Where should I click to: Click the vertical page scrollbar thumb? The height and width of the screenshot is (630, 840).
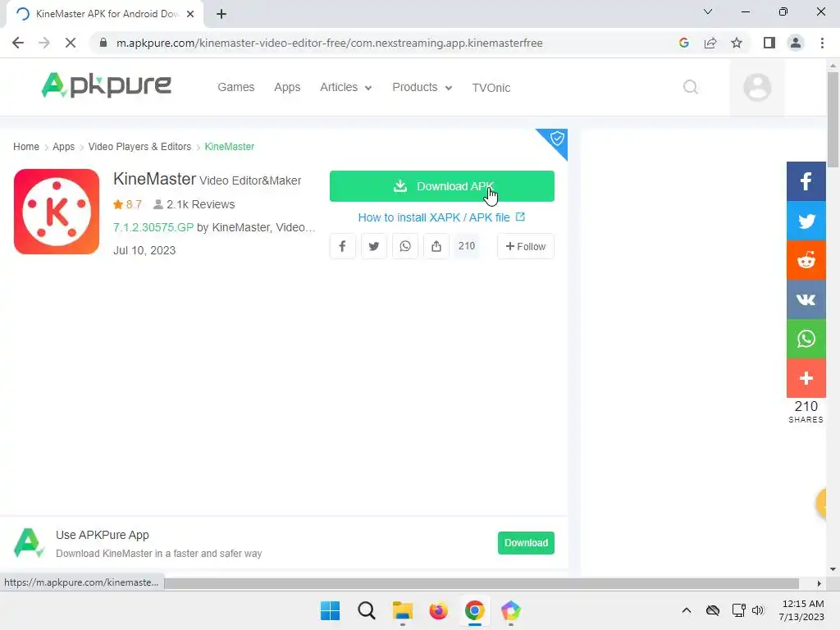point(833,119)
